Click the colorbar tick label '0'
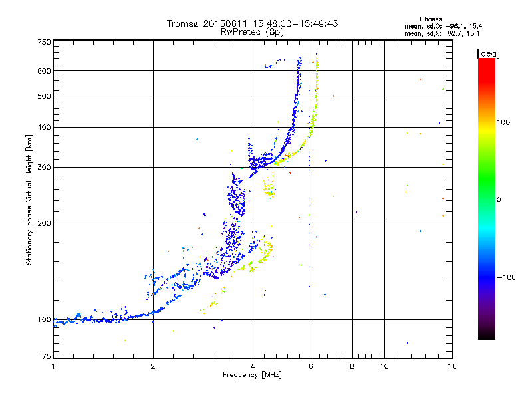 [x=499, y=200]
